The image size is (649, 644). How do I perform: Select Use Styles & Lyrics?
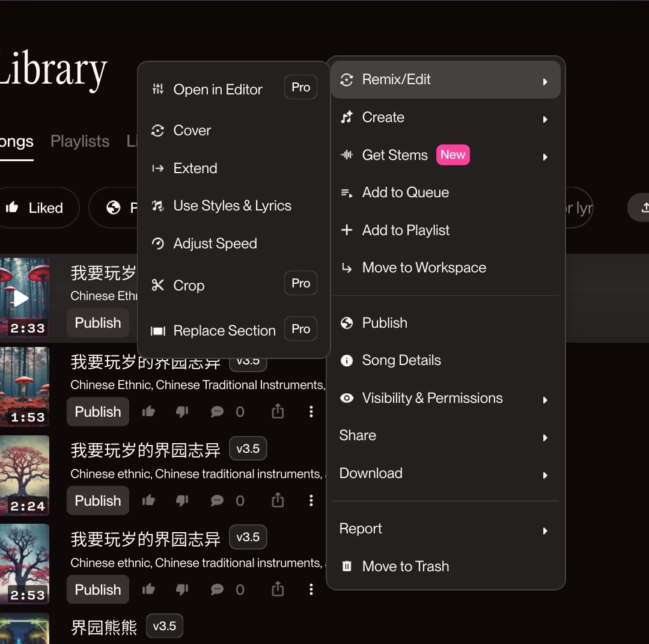coord(234,206)
